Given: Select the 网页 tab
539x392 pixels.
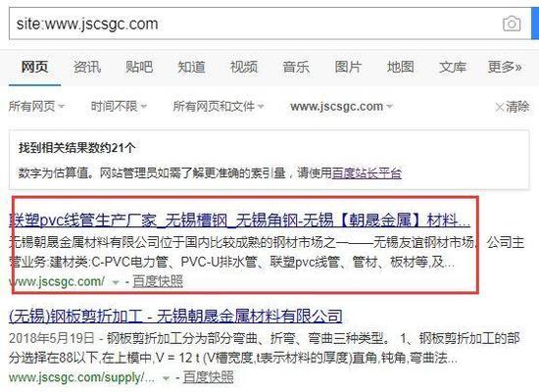Looking at the screenshot, I should tap(34, 67).
